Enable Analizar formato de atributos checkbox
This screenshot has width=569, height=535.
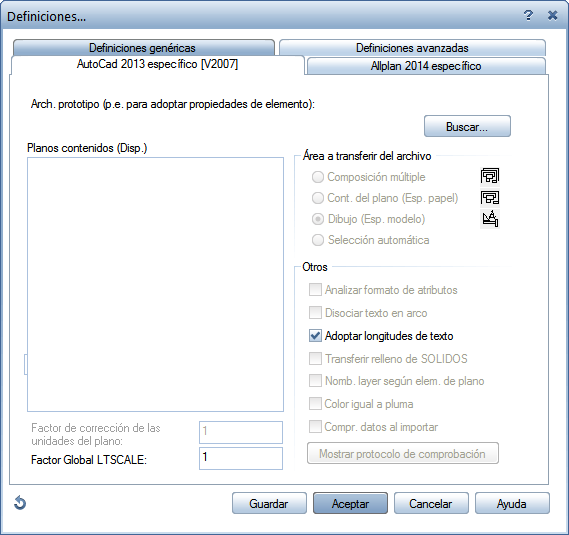click(315, 290)
